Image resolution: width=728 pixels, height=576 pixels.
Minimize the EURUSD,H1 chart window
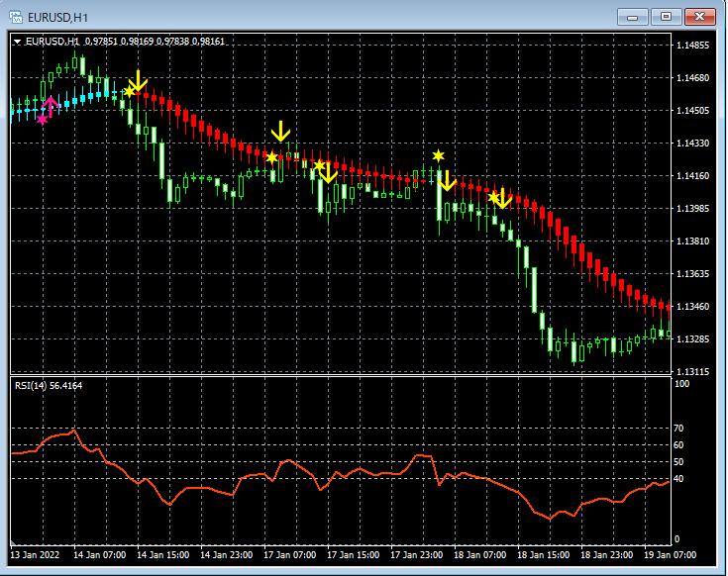click(632, 17)
